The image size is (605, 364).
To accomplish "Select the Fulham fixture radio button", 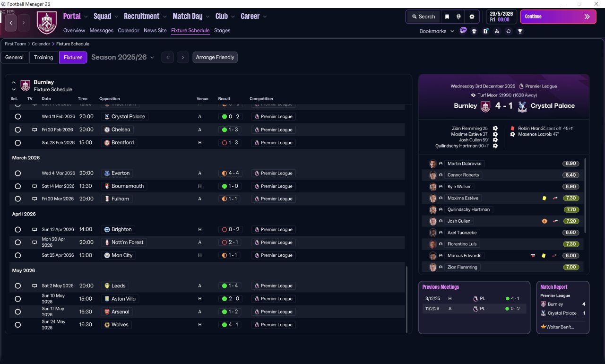I will point(18,199).
